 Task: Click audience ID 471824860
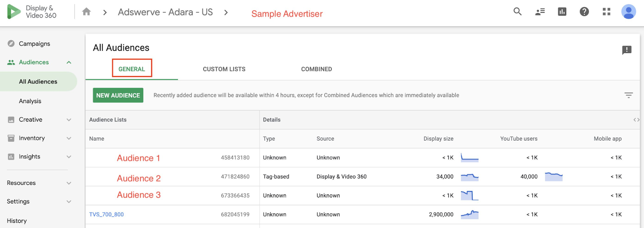click(235, 176)
